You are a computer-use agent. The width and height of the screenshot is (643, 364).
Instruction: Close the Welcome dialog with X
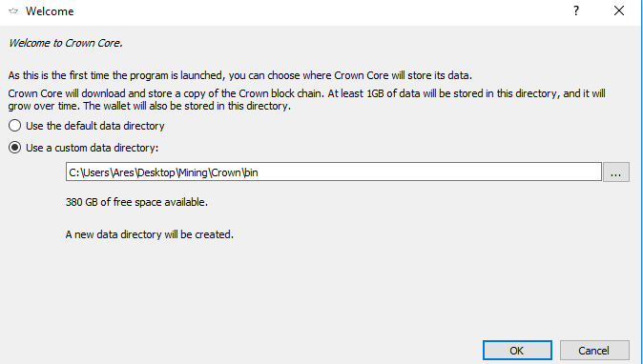[619, 10]
